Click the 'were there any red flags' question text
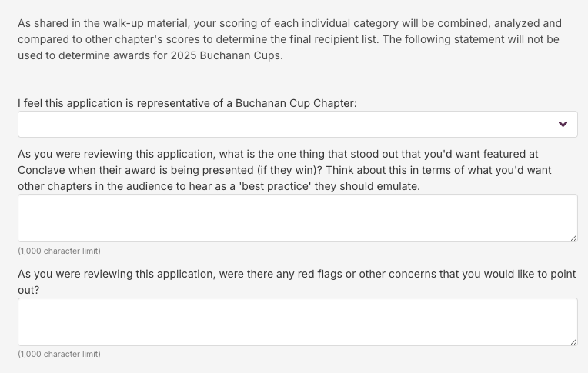Image resolution: width=588 pixels, height=373 pixels. pyautogui.click(x=296, y=274)
